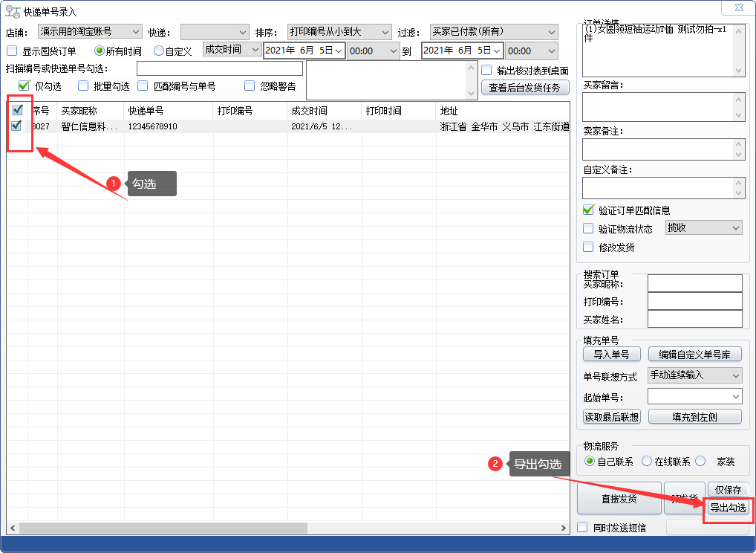Open the 揽收 logistics status dropdown
Image resolution: width=756 pixels, height=553 pixels.
point(703,227)
